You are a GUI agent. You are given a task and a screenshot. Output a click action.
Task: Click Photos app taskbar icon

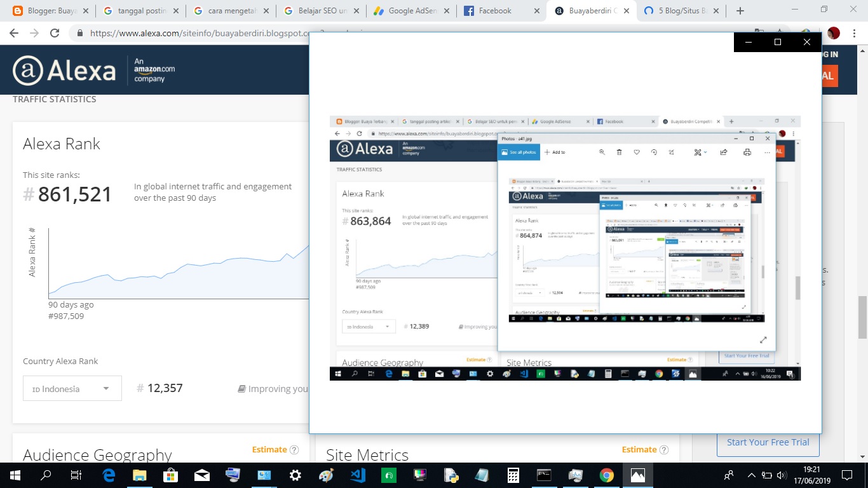(637, 475)
